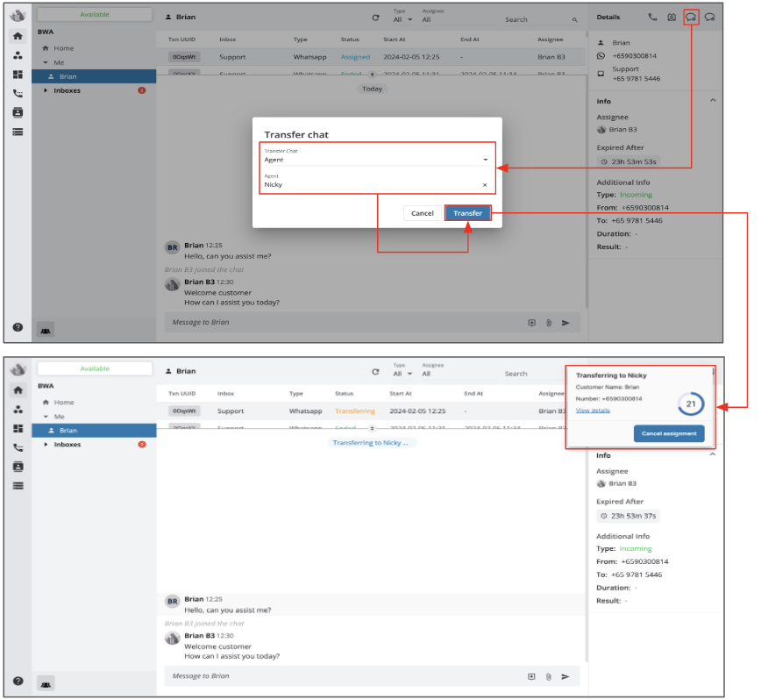Click the Available status button in the Transferring screen
Image resolution: width=761 pixels, height=700 pixels.
pos(95,368)
